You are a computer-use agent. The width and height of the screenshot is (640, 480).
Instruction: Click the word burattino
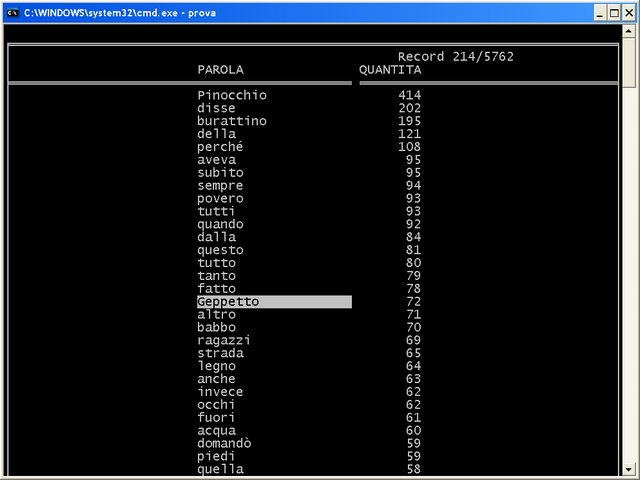[x=232, y=121]
